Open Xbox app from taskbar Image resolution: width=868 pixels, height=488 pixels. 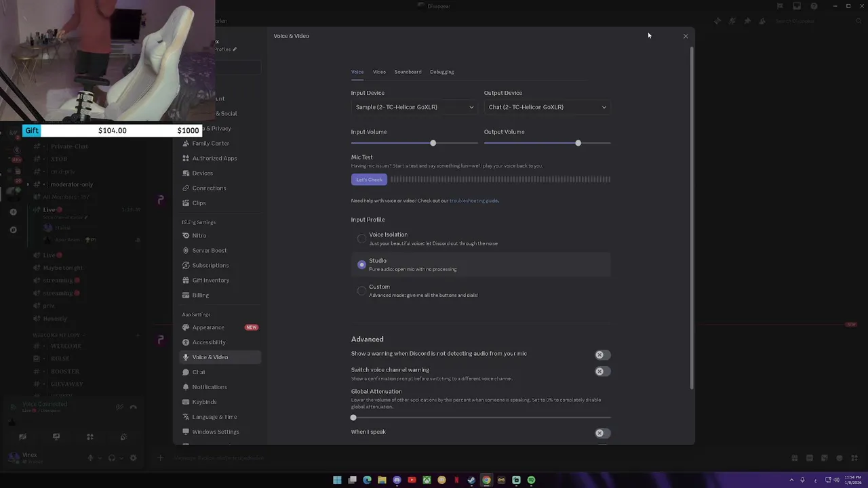427,480
